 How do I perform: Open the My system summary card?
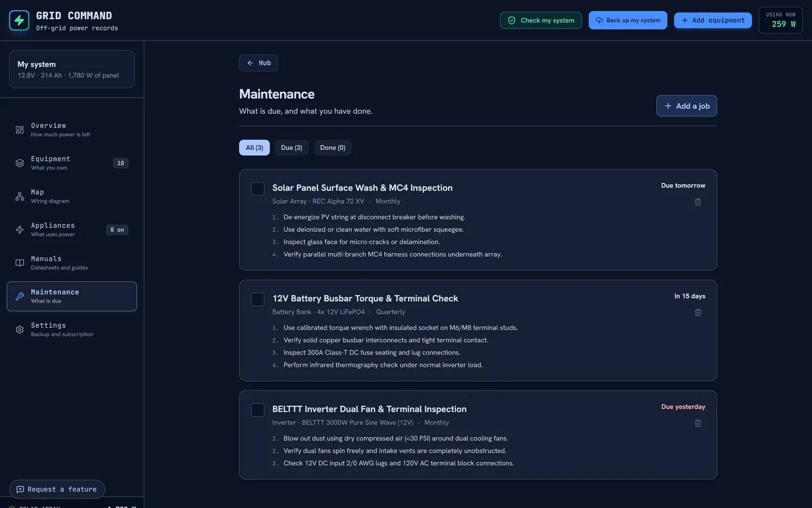click(x=72, y=69)
